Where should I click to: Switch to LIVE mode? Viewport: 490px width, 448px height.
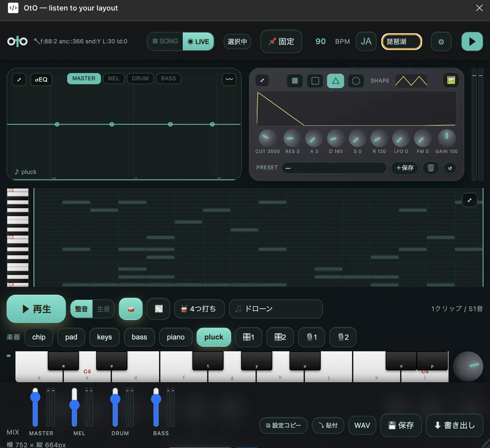pyautogui.click(x=198, y=41)
